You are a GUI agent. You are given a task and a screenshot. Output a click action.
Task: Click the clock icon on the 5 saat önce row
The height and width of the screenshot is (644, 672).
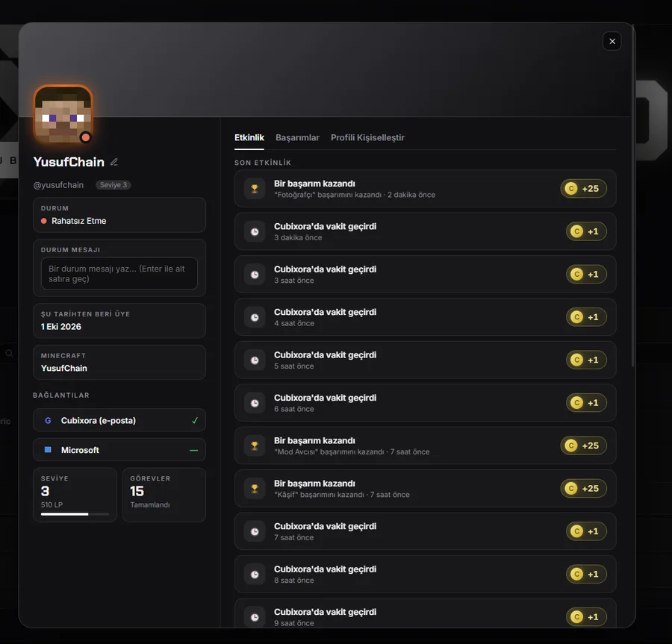[255, 360]
